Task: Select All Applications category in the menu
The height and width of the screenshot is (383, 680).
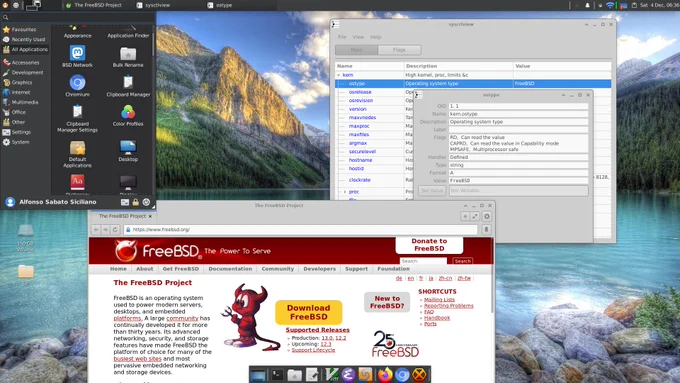Action: click(x=25, y=49)
